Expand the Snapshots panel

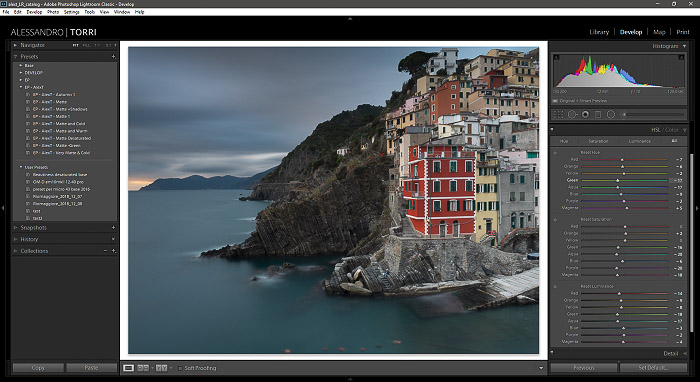point(15,228)
